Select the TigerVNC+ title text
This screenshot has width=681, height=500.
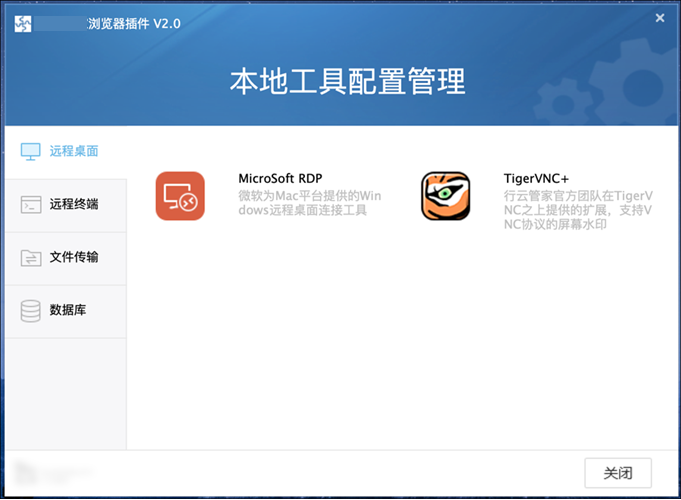pos(536,179)
